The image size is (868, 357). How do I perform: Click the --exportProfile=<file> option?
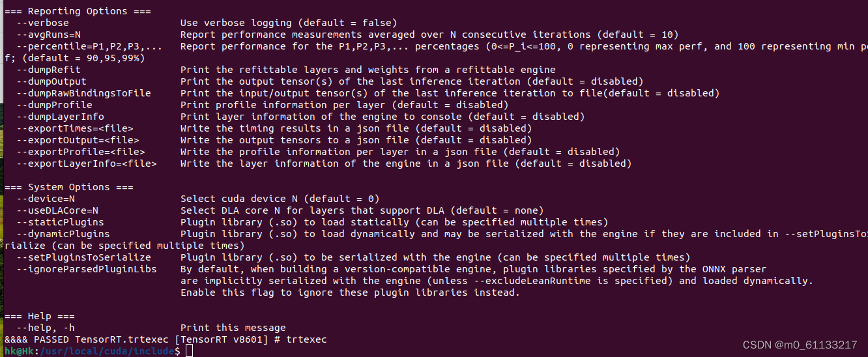pyautogui.click(x=81, y=152)
